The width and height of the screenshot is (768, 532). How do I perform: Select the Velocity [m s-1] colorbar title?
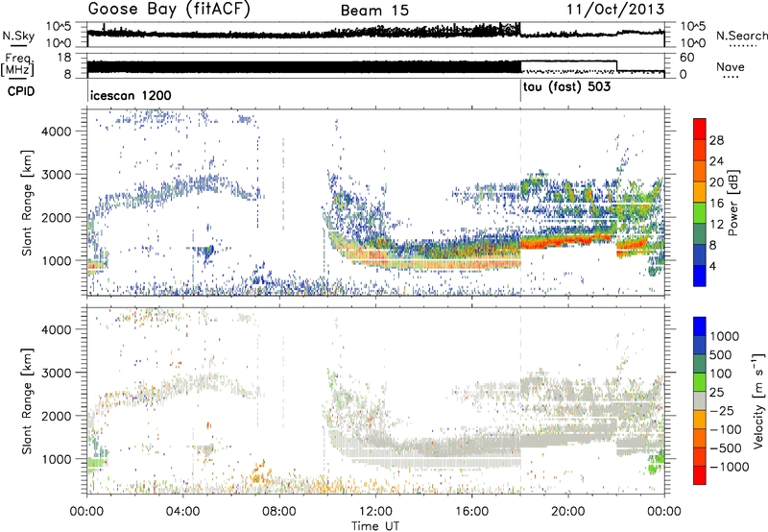click(758, 401)
